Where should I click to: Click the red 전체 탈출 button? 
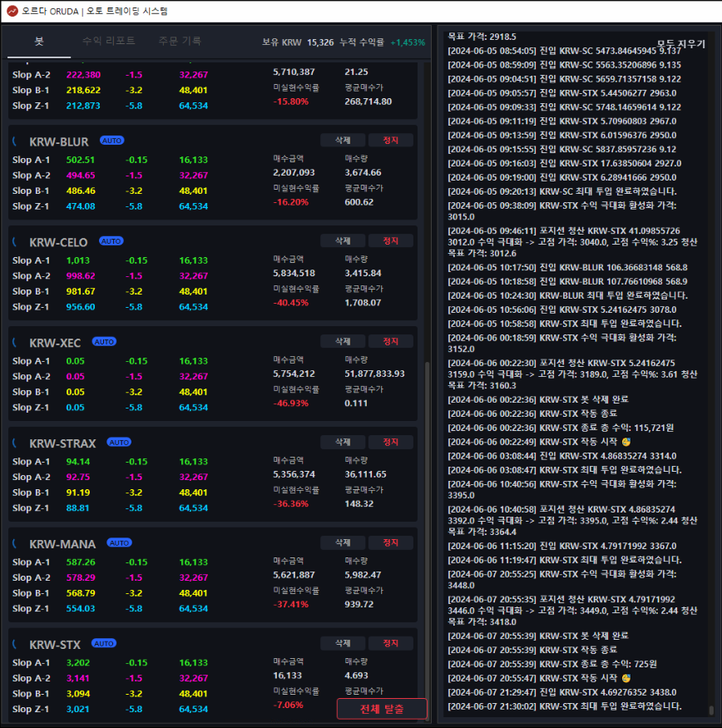tap(382, 709)
